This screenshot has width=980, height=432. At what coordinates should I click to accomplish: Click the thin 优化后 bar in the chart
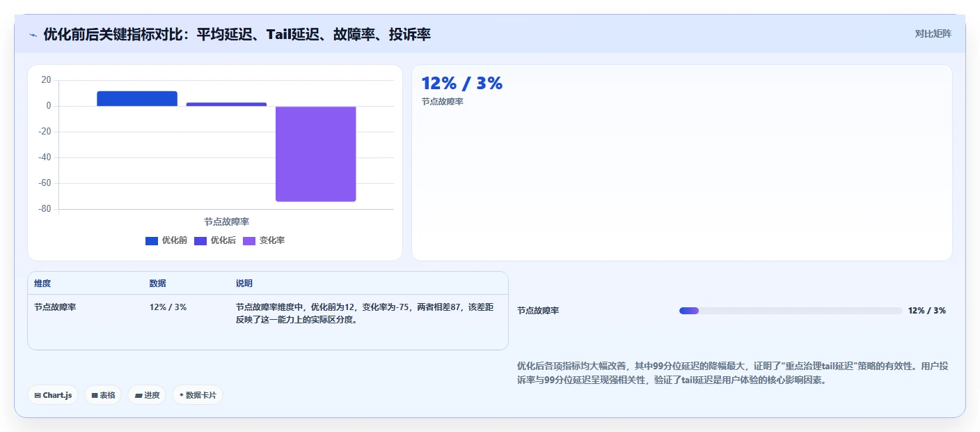[x=226, y=105]
